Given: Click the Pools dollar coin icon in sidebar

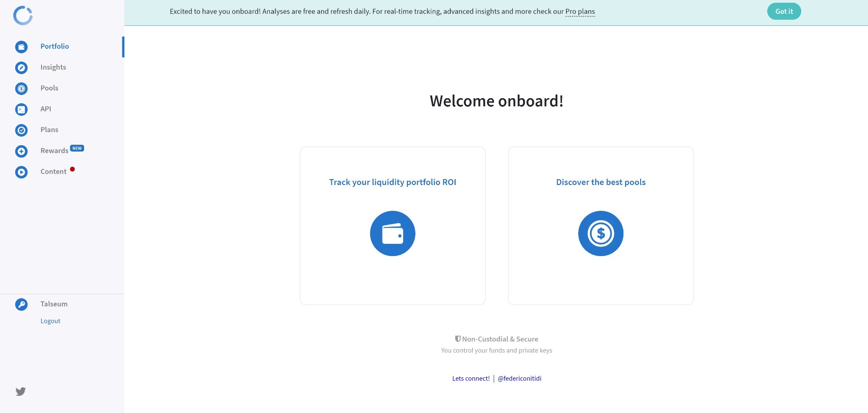Looking at the screenshot, I should [21, 88].
